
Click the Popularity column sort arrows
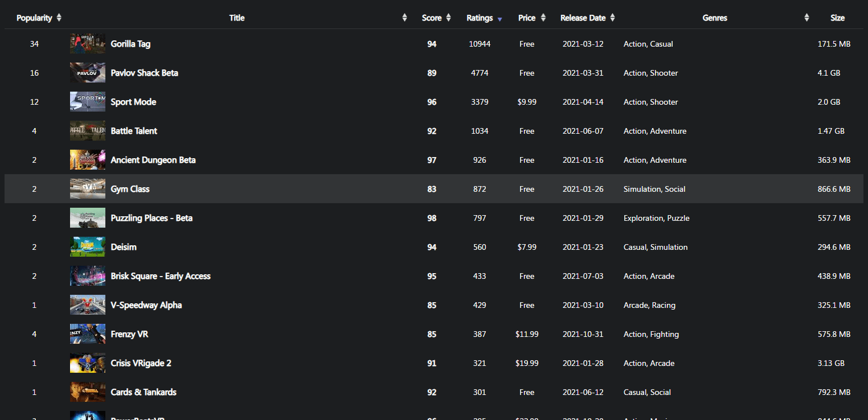pos(60,18)
